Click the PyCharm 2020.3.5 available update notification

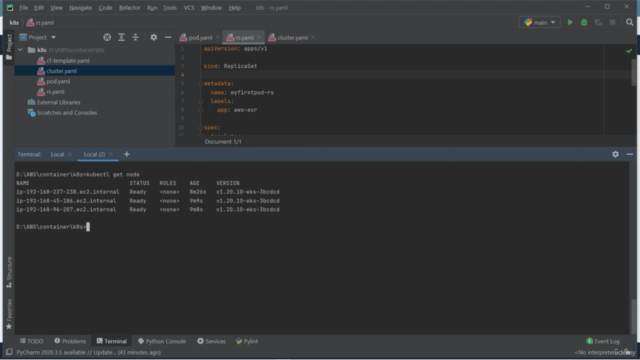89,352
